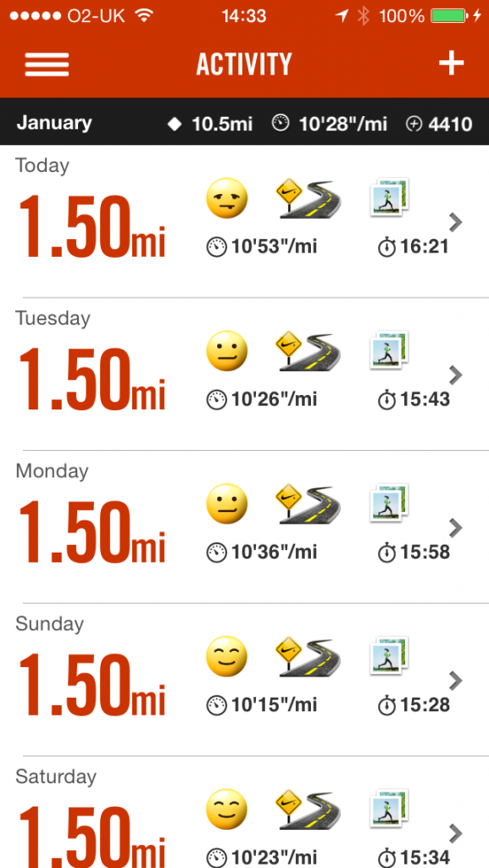Tap January average pace 10'28"/mi
This screenshot has height=868, width=489.
pyautogui.click(x=330, y=124)
